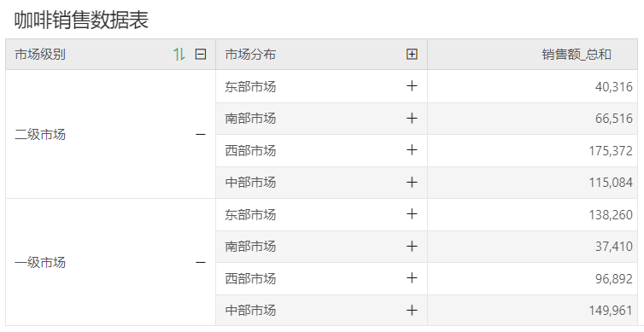The image size is (644, 332).
Task: Click the 市场级别 column header label
Action: tap(40, 54)
